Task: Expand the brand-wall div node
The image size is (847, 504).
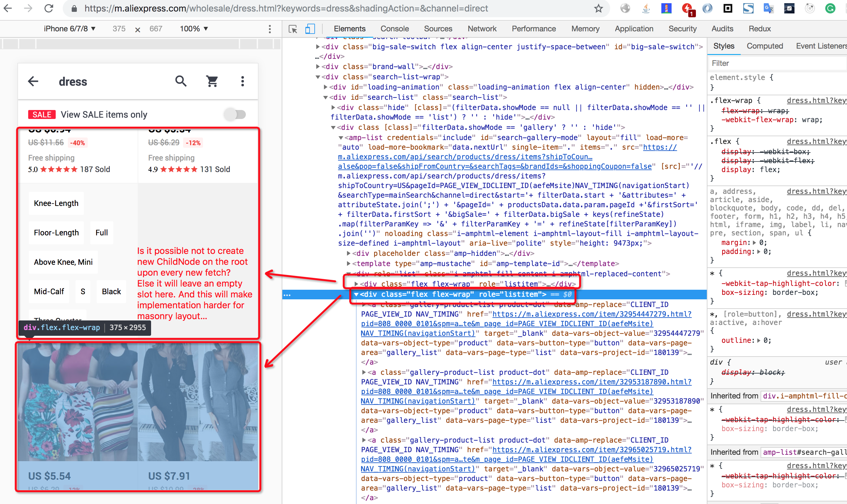Action: coord(318,67)
